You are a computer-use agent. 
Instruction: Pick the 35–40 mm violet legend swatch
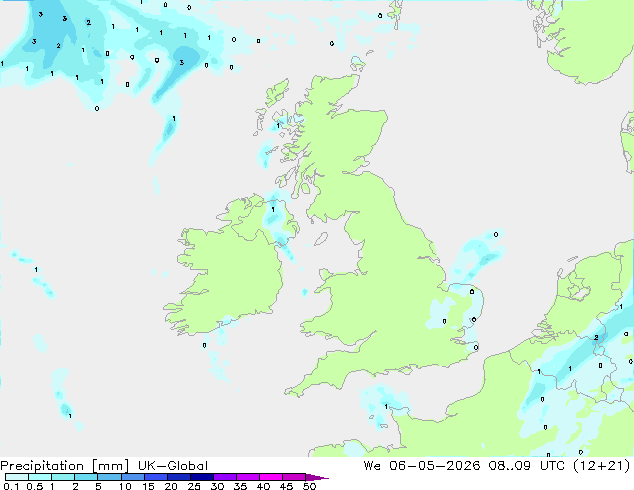pos(247,477)
